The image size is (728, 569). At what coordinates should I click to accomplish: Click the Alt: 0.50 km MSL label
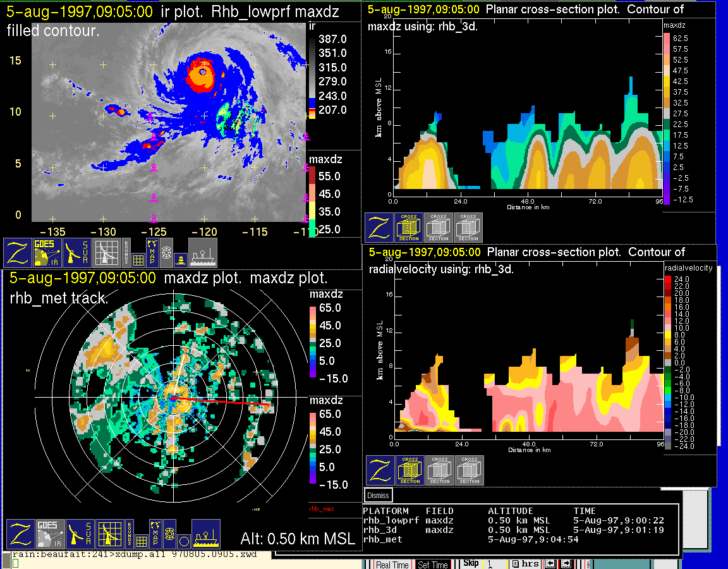298,539
